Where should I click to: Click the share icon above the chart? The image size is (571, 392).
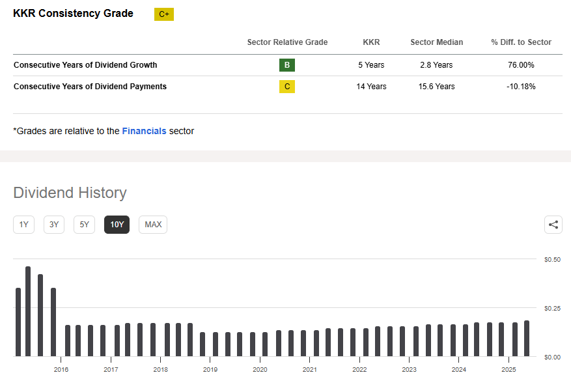pyautogui.click(x=553, y=225)
